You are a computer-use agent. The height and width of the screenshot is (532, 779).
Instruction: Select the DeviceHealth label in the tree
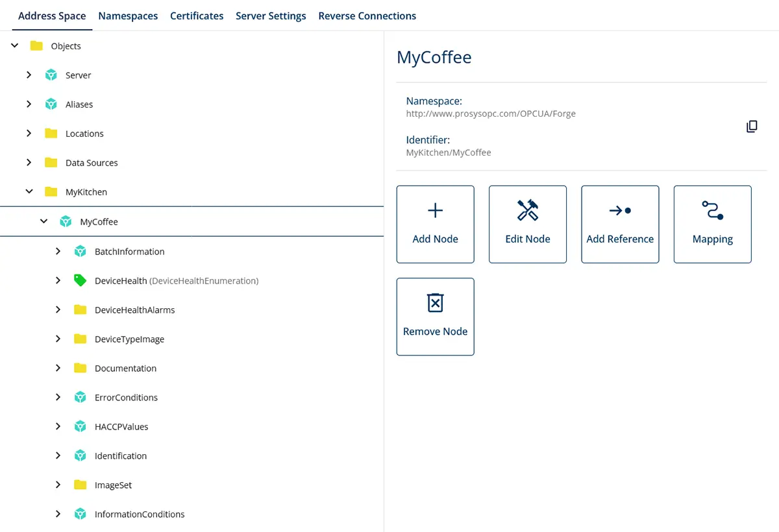(121, 281)
